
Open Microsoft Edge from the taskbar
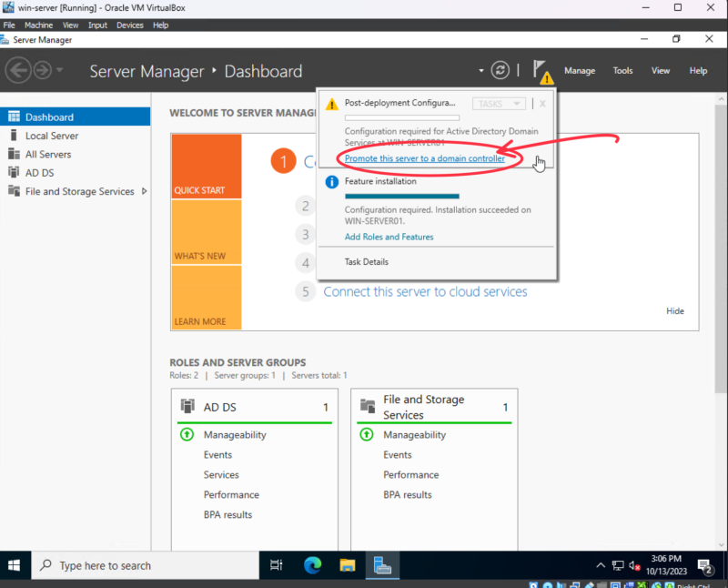coord(312,565)
